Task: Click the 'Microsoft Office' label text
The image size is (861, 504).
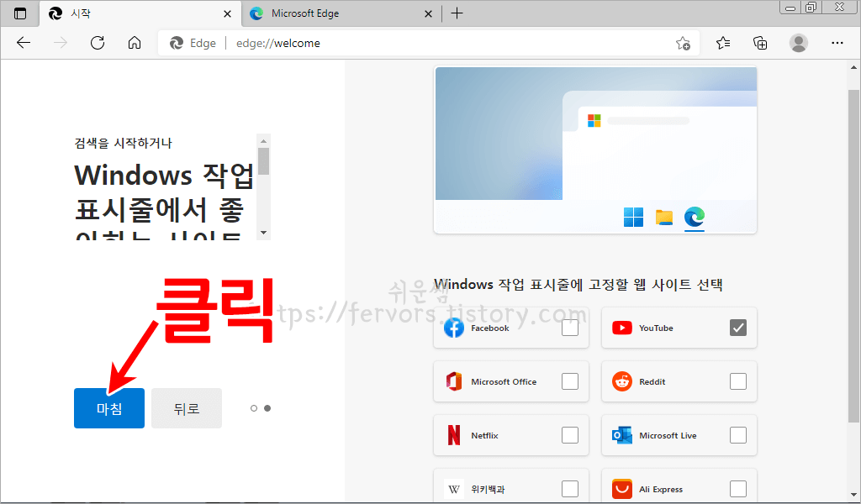Action: click(504, 381)
